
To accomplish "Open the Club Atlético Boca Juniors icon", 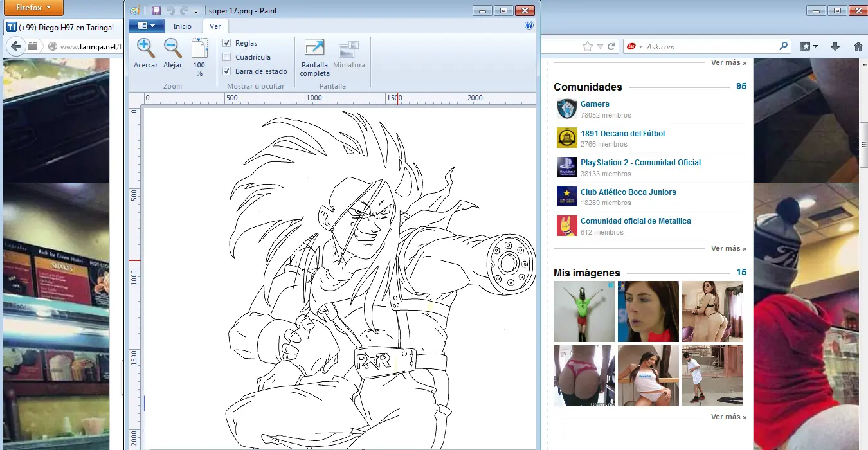I will tap(567, 197).
